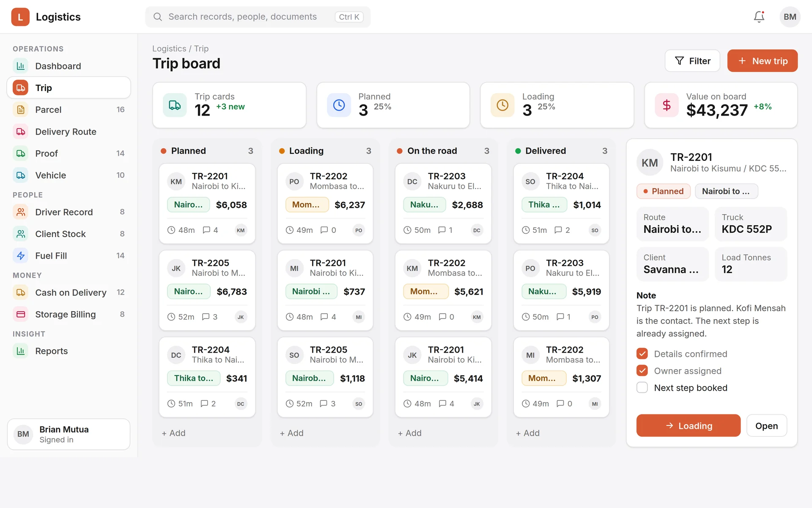
Task: Click the Cash on Delivery icon
Action: (21, 293)
